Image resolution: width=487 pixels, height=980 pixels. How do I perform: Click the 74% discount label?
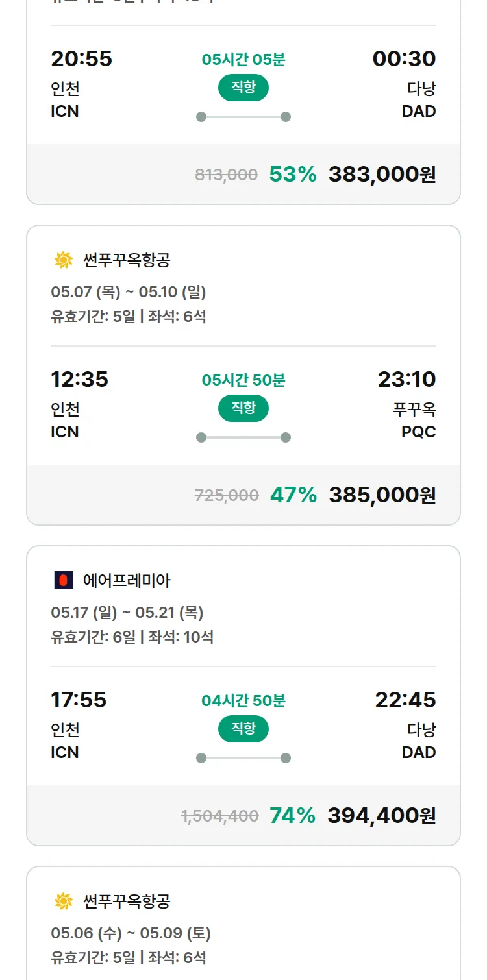(x=293, y=815)
